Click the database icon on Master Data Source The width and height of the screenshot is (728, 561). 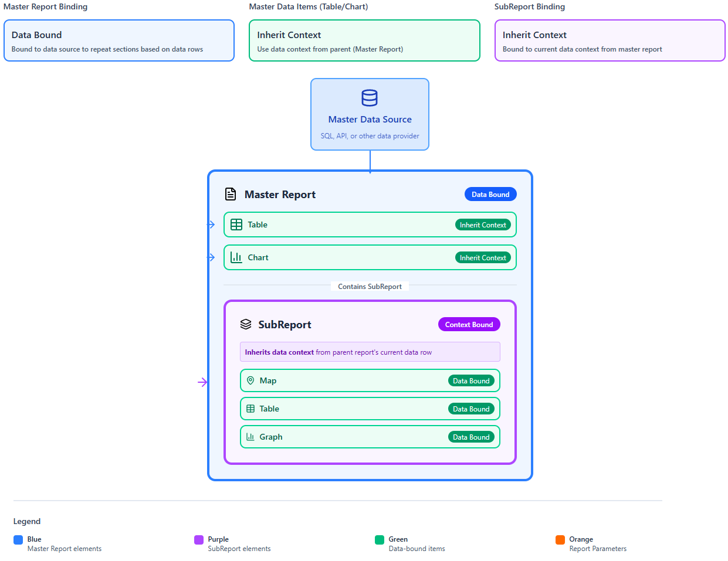point(370,98)
